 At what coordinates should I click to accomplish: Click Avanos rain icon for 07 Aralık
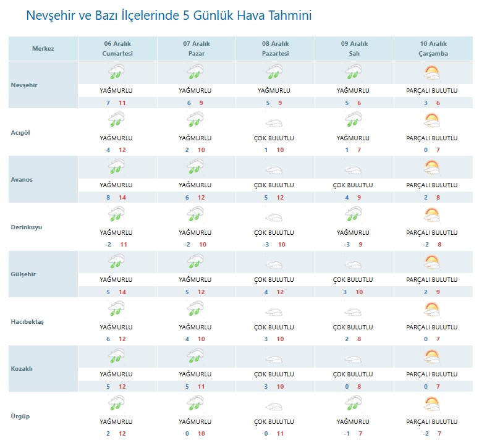[195, 167]
